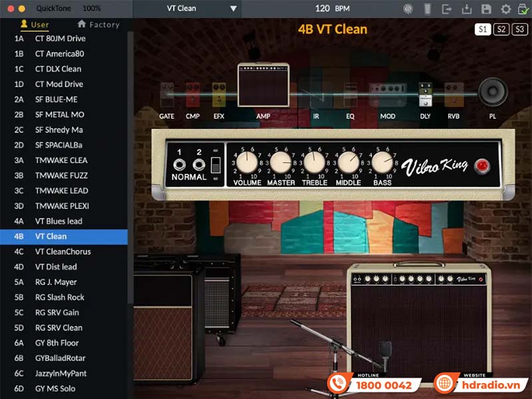Image resolution: width=532 pixels, height=399 pixels.
Task: Select the GATE pedal in signal chain
Action: point(166,95)
